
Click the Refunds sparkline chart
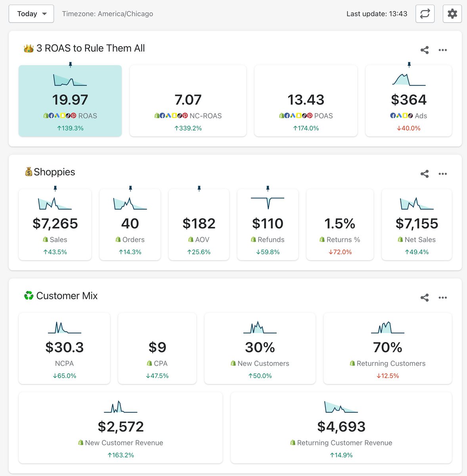[268, 203]
